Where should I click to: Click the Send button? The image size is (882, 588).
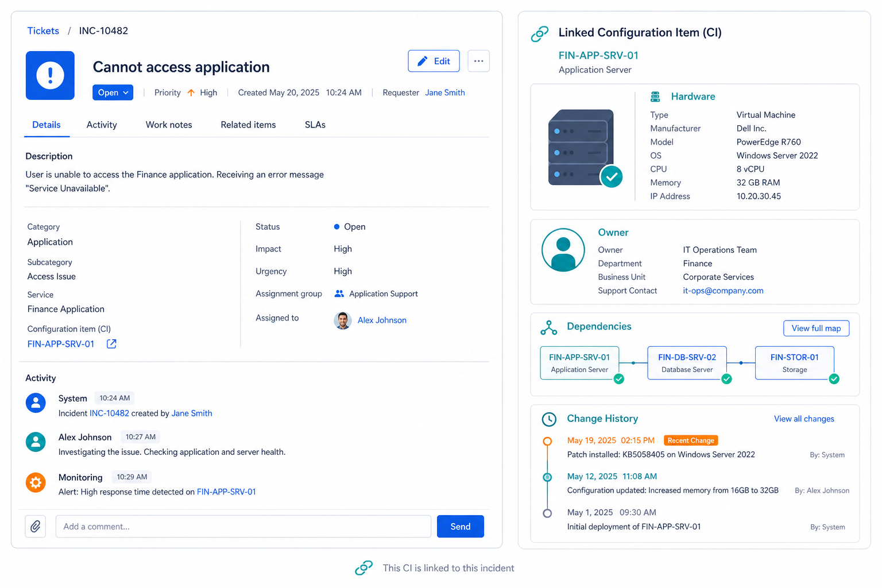(x=461, y=527)
